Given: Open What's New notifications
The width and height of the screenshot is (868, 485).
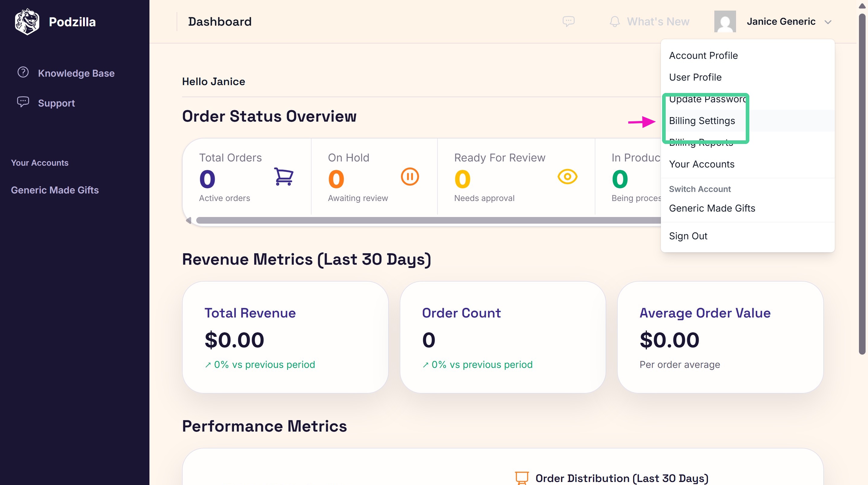Looking at the screenshot, I should coord(658,21).
